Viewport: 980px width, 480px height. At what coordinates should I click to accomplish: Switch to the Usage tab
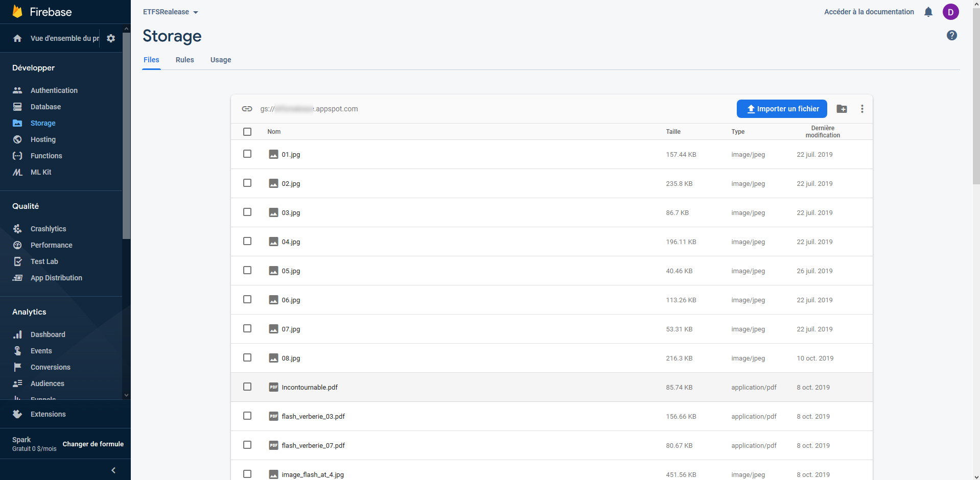coord(221,60)
